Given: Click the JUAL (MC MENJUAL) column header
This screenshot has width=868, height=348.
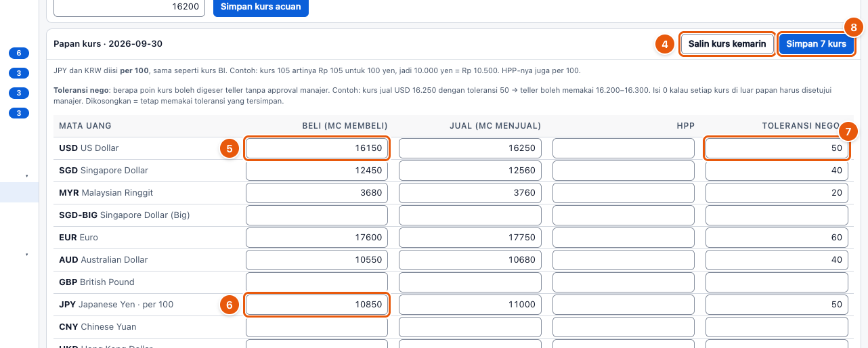Looking at the screenshot, I should click(495, 126).
